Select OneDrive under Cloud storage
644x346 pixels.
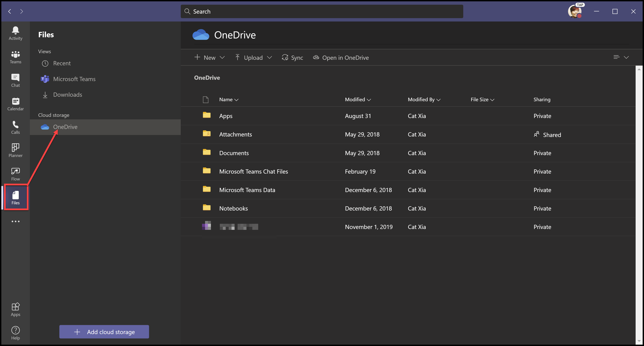pyautogui.click(x=105, y=127)
